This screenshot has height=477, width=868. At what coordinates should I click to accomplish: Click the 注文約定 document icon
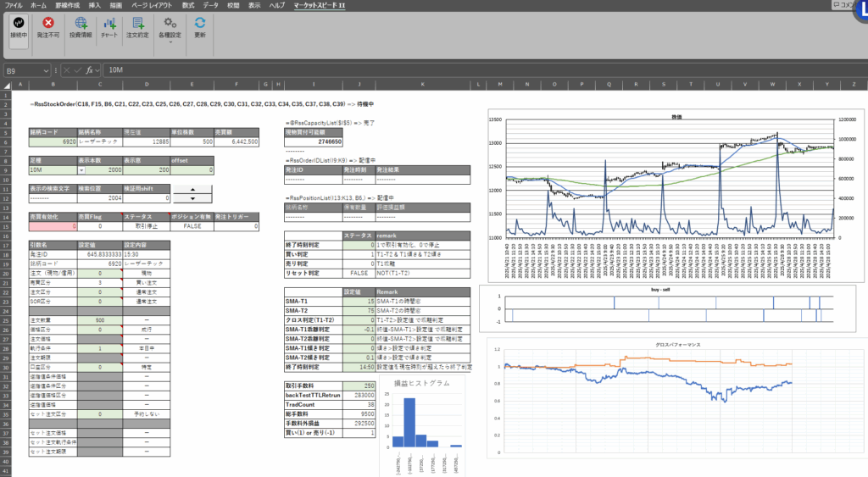137,23
